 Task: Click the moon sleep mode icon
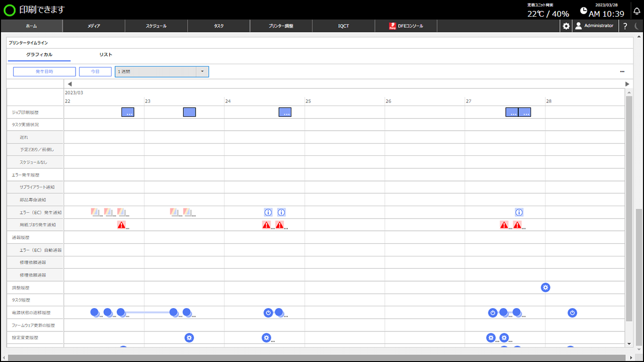click(x=637, y=26)
